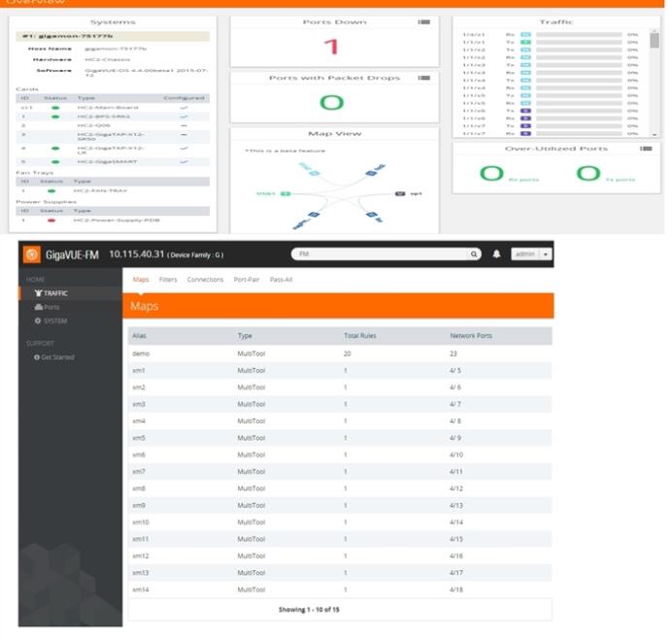Switch to the Port-Pair tab
The width and height of the screenshot is (672, 639).
pos(247,280)
